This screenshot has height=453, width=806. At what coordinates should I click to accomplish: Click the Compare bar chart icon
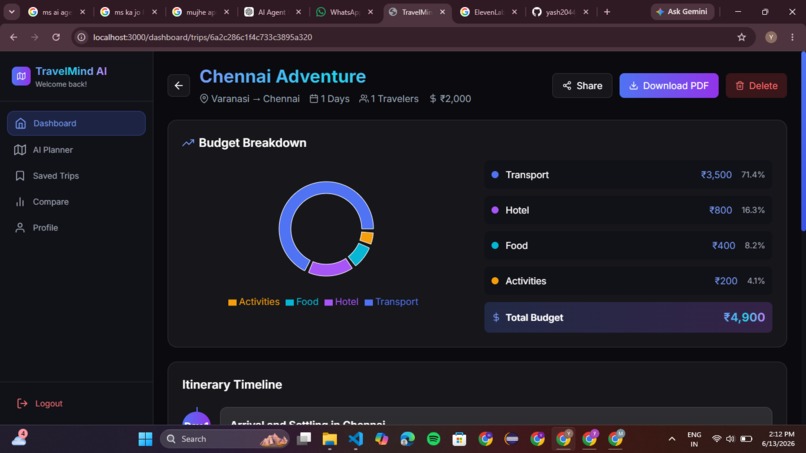tap(20, 202)
